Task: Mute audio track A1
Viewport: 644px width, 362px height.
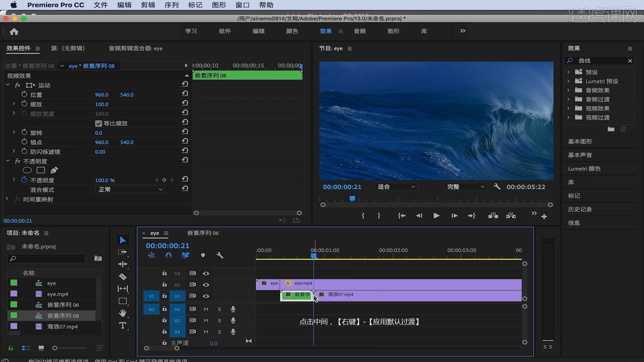Action: pos(206,309)
